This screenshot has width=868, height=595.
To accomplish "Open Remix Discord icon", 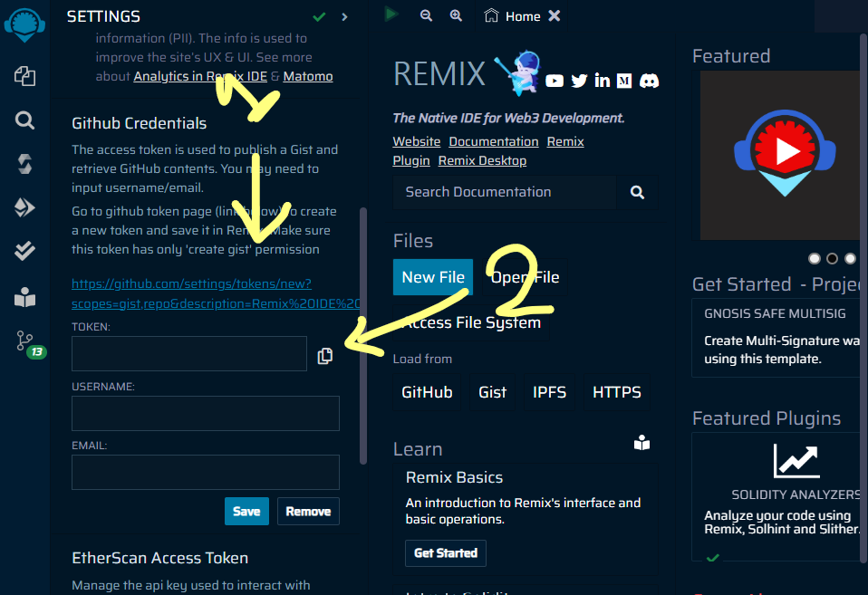I will (x=650, y=81).
